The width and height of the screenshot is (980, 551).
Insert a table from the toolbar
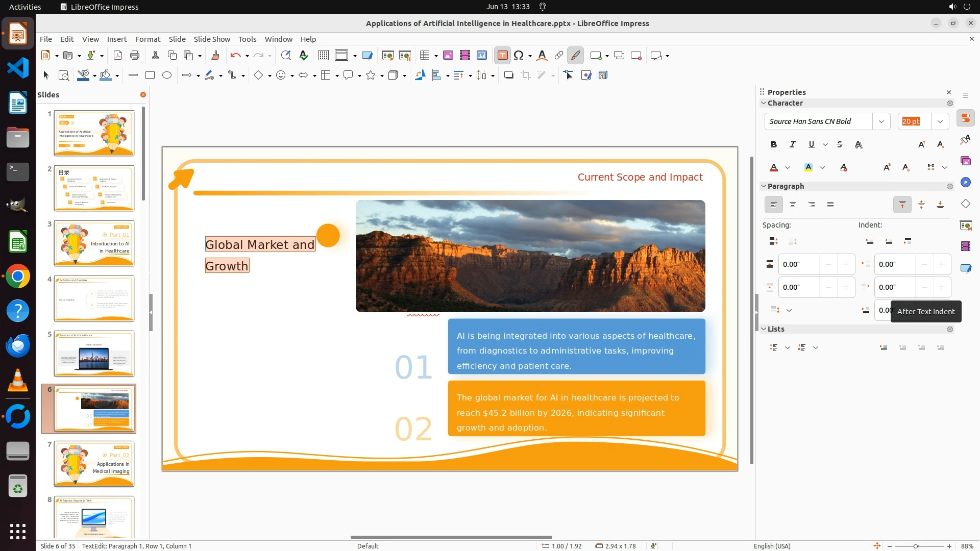pyautogui.click(x=424, y=56)
